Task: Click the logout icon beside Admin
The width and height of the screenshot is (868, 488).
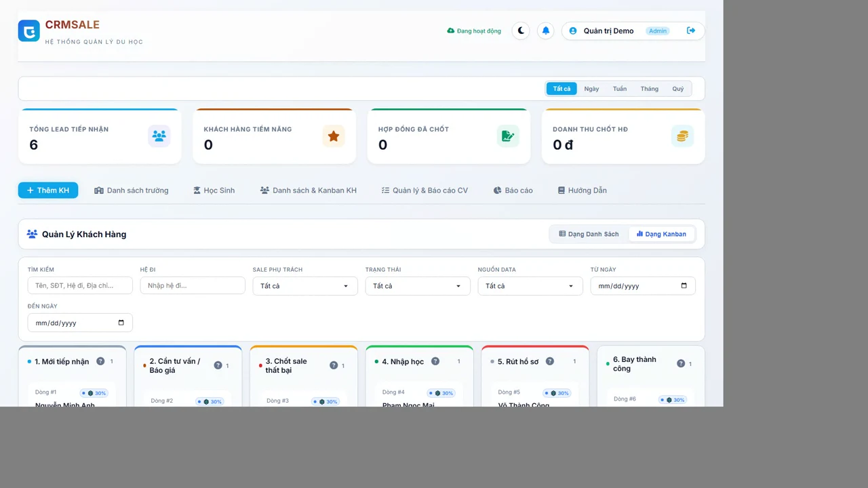Action: pos(691,30)
